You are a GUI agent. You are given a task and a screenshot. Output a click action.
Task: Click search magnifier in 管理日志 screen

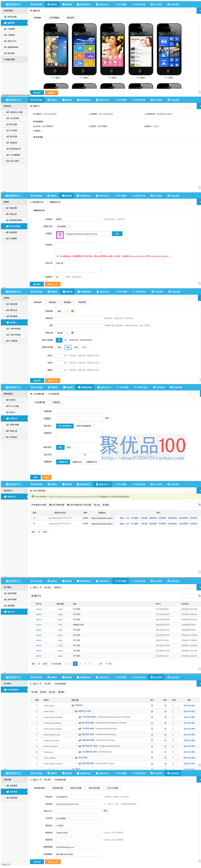click(x=199, y=596)
